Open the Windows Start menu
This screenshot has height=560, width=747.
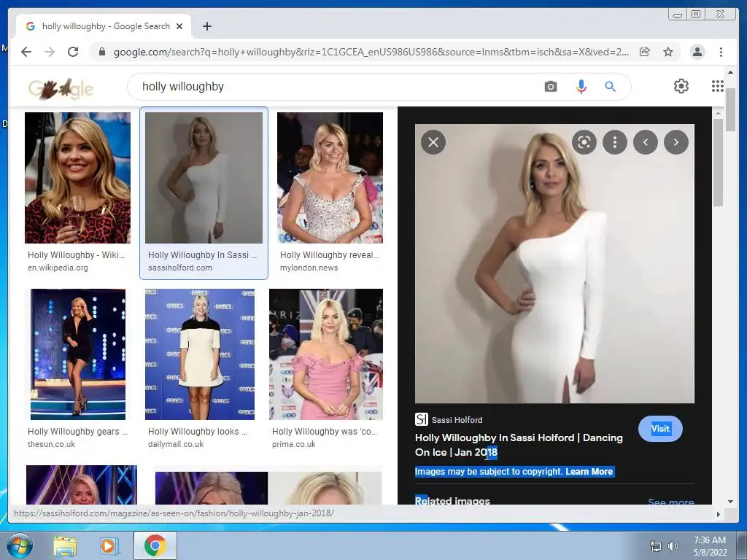pyautogui.click(x=18, y=545)
